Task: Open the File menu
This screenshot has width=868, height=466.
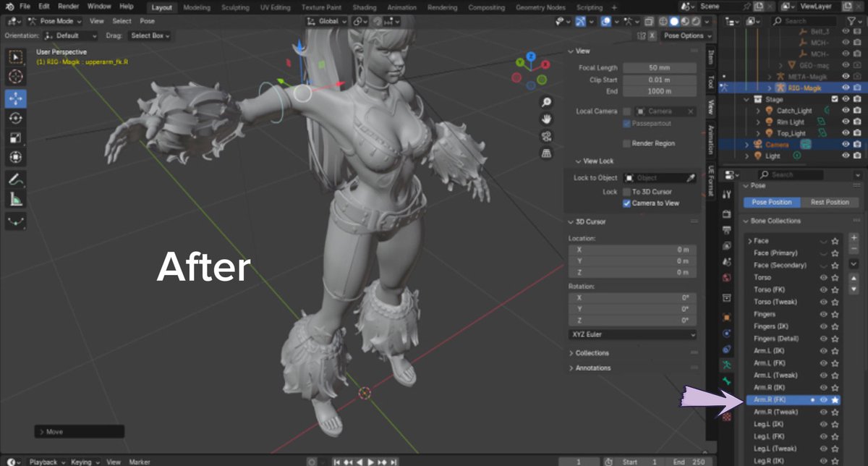Action: click(25, 7)
